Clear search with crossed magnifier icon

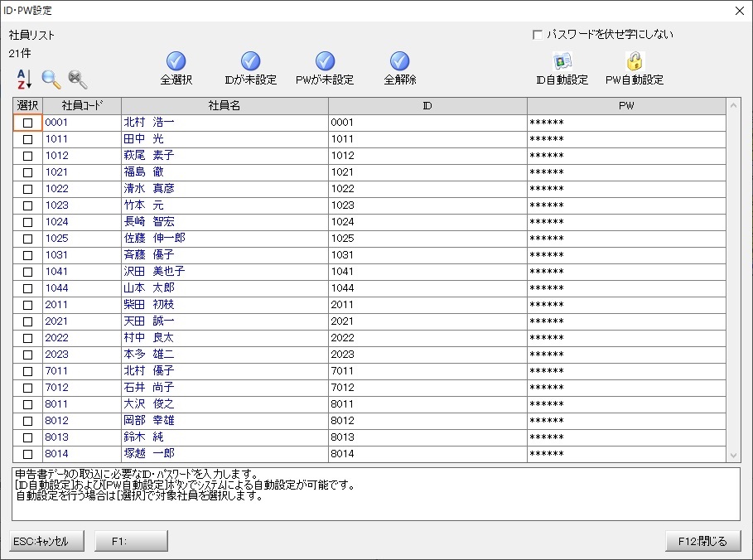pyautogui.click(x=77, y=80)
